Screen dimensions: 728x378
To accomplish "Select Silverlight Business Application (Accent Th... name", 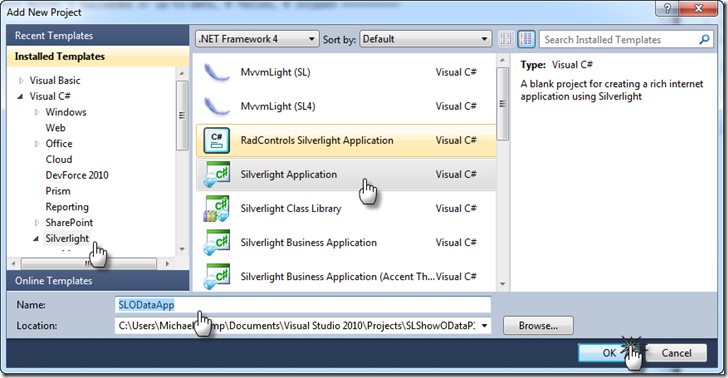I will coord(338,276).
